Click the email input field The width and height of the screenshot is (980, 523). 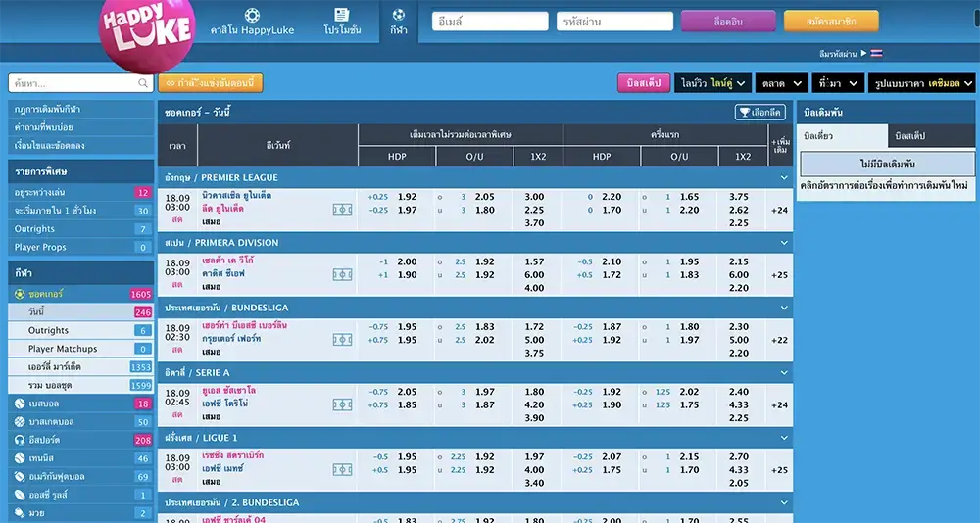coord(490,22)
